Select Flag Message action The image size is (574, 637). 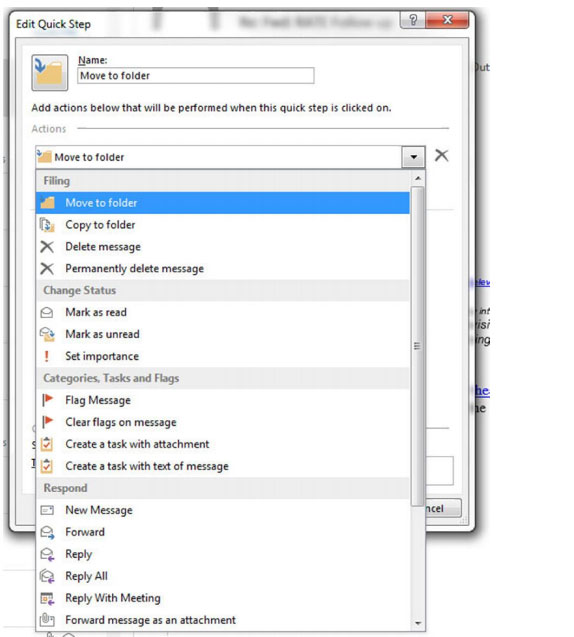pos(223,400)
